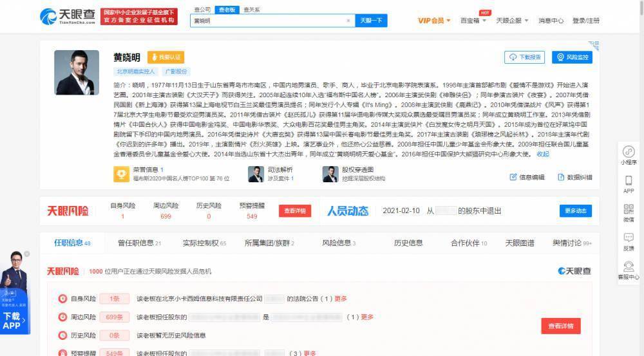Open 消息中心 in the header

click(551, 21)
